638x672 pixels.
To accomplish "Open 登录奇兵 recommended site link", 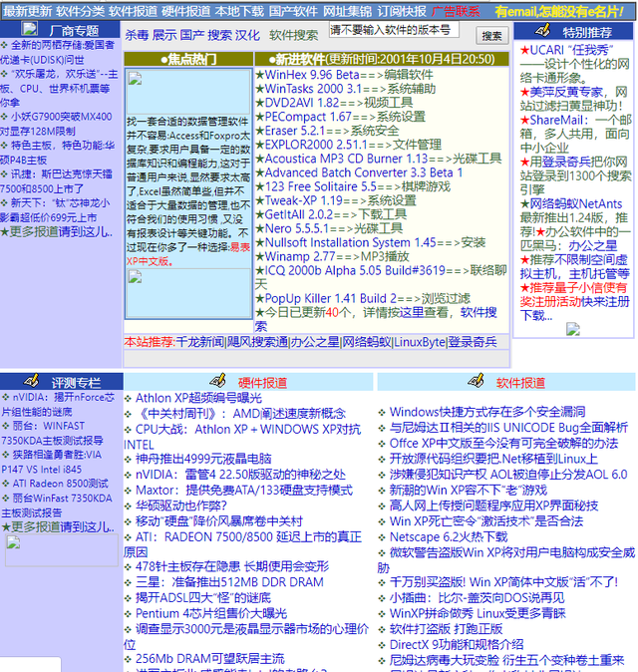I will pyautogui.click(x=473, y=342).
